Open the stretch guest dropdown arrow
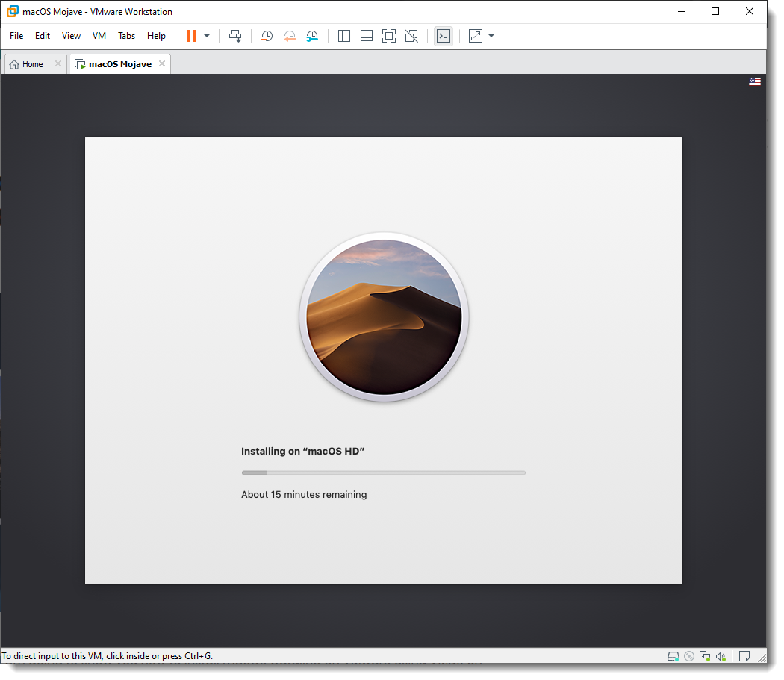Screen dimensions: 784x680 point(491,36)
